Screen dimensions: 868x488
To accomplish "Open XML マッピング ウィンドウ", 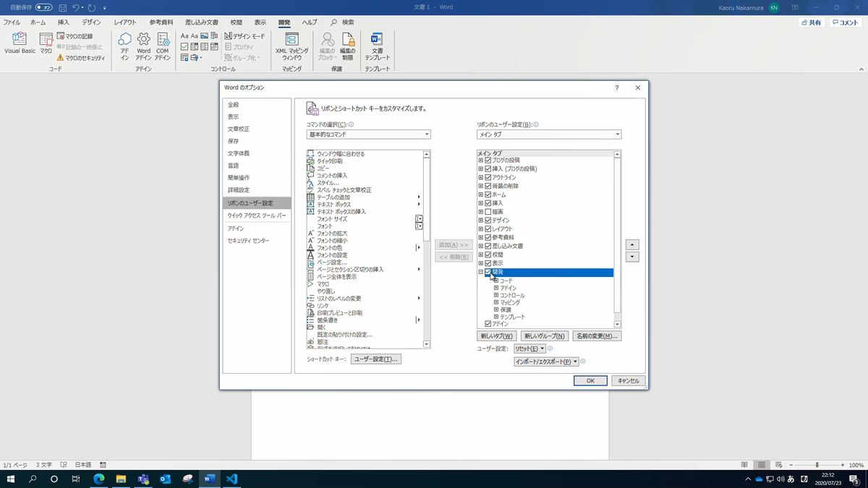I will click(292, 46).
